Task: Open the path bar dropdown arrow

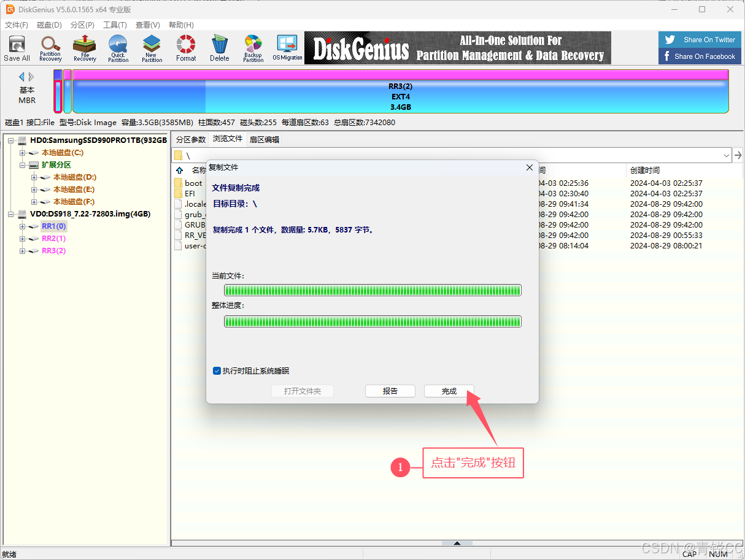Action: click(x=726, y=155)
